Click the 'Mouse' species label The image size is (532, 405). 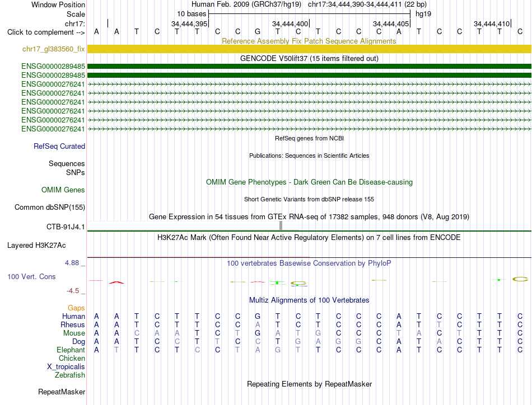[74, 333]
